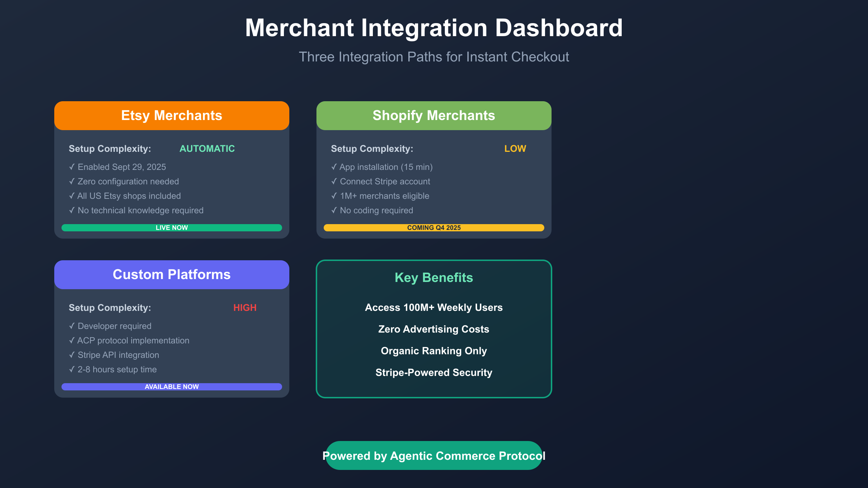Click the Shopify Merchants card header
Image resolution: width=868 pixels, height=488 pixels.
click(434, 116)
